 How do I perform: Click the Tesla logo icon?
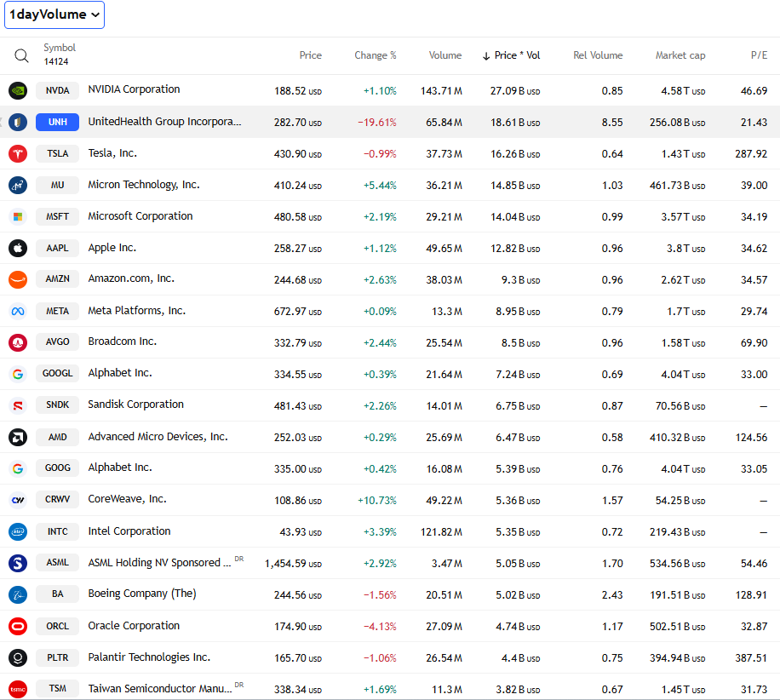tap(18, 154)
